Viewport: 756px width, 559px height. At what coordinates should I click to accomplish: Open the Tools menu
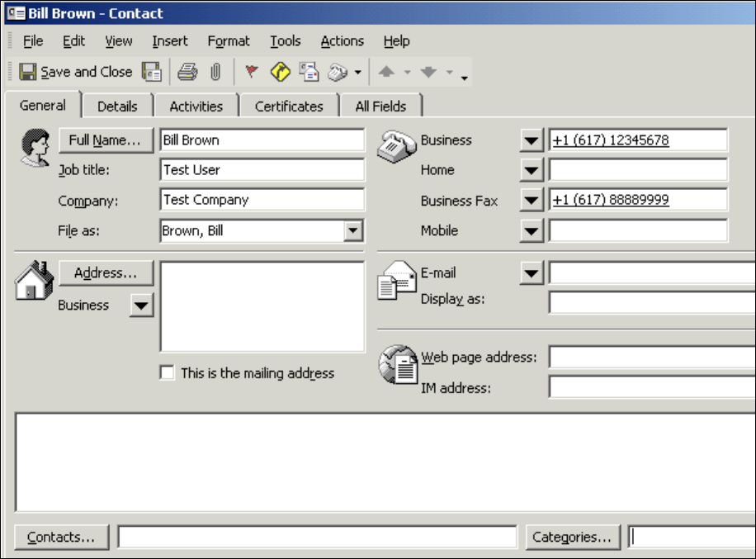click(285, 41)
